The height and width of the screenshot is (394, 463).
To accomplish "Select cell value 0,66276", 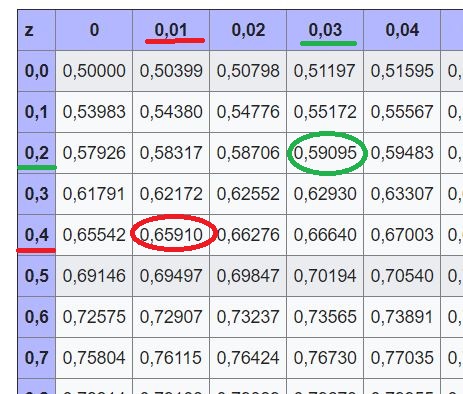I will click(x=248, y=235).
